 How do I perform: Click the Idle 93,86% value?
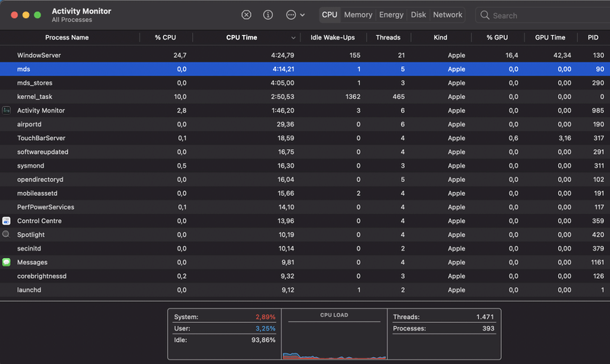pyautogui.click(x=263, y=340)
